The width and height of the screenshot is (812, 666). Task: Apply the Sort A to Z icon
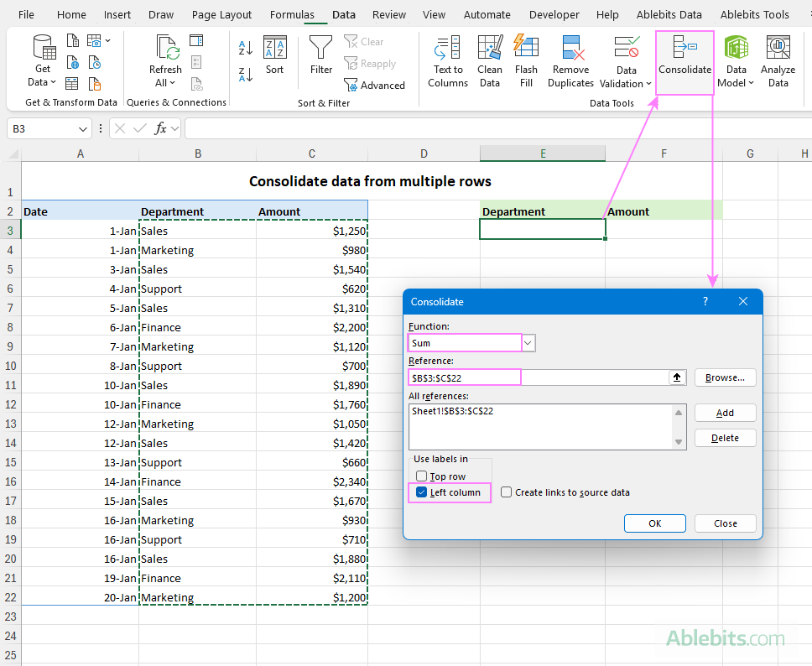[x=245, y=49]
